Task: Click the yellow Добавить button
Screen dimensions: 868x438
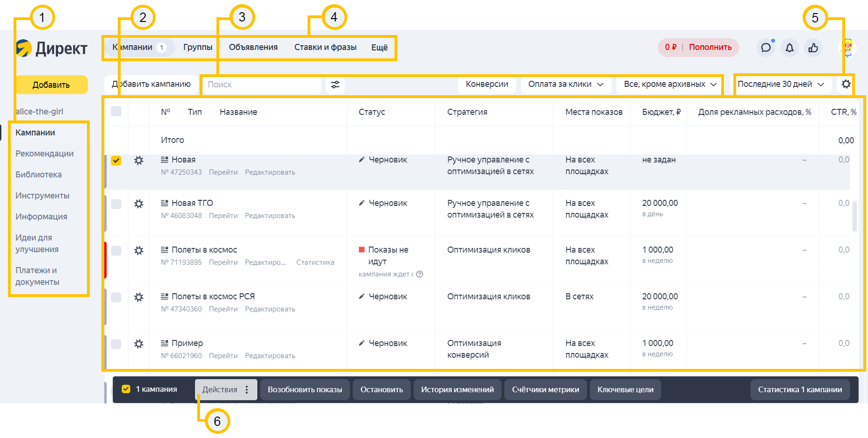Action: 51,85
